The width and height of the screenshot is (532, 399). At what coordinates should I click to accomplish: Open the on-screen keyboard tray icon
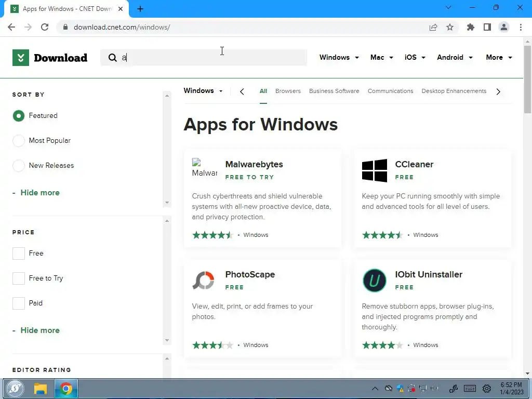point(470,389)
